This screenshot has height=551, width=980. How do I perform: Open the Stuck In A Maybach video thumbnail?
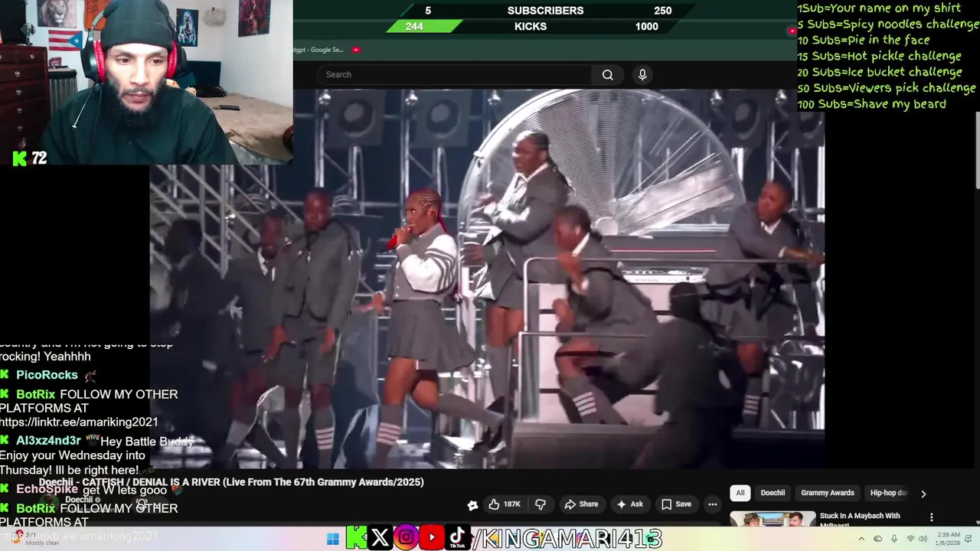point(772,520)
